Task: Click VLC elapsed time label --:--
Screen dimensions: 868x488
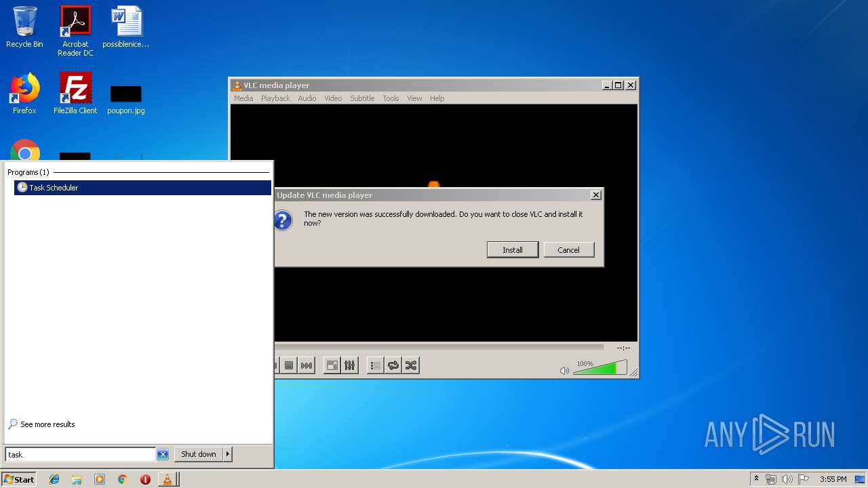Action: tap(623, 348)
